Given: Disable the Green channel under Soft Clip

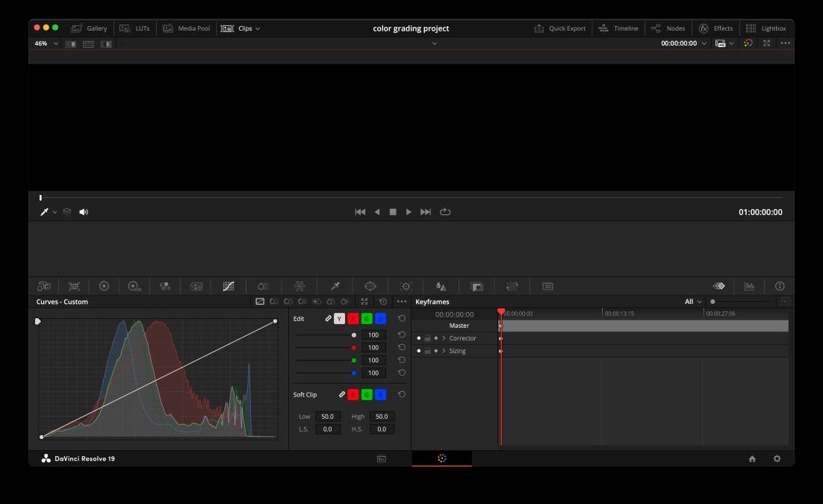Looking at the screenshot, I should coord(366,394).
